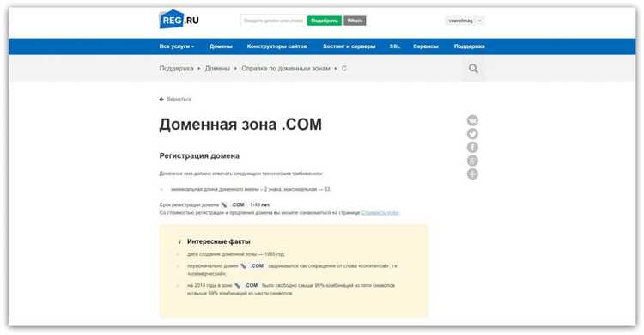Screen dimensions: 644x335
Task: Click the magnifier search icon
Action: point(473,68)
